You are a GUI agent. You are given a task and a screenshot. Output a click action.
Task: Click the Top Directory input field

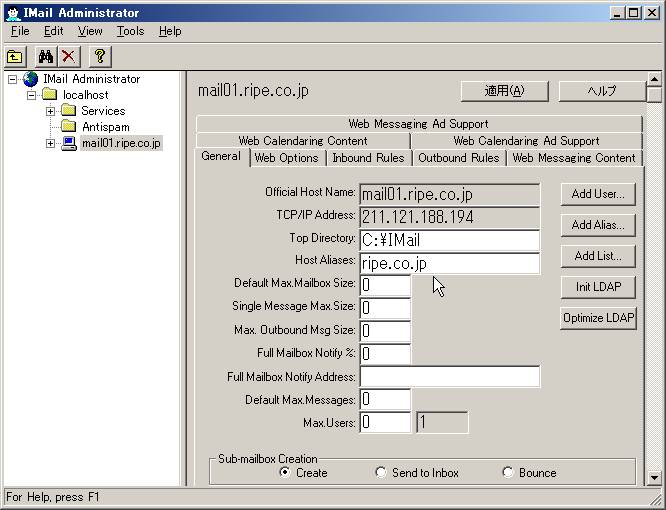(x=450, y=240)
